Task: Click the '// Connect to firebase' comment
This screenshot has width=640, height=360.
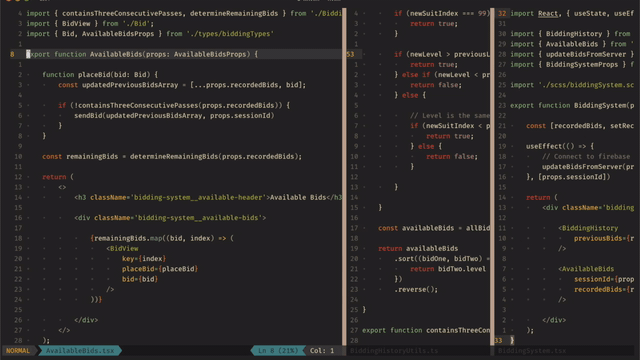Action: 586,156
